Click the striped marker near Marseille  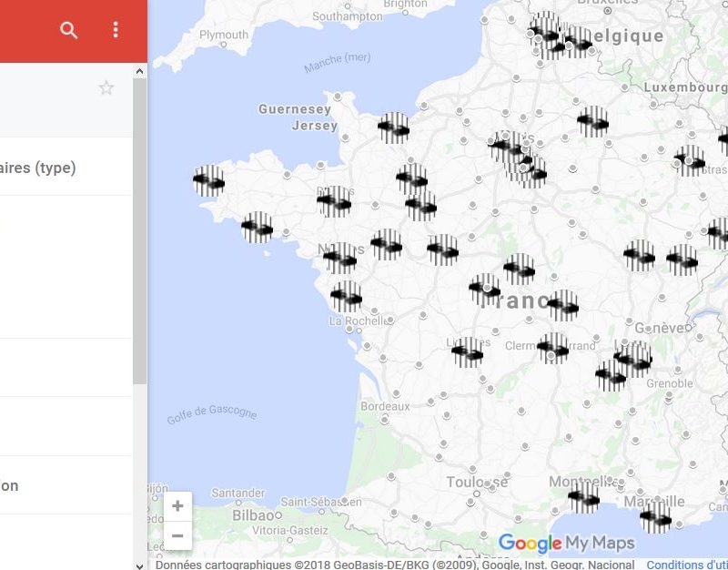click(654, 519)
